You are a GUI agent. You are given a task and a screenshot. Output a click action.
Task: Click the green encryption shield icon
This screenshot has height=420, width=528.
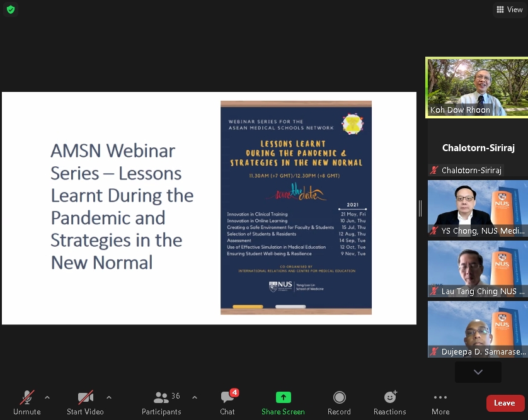(x=11, y=9)
